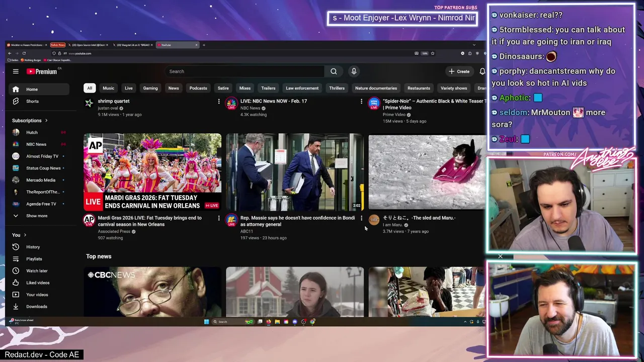Select the Nature documentaries filter chip
Viewport: 644px width, 362px height.
pyautogui.click(x=376, y=88)
